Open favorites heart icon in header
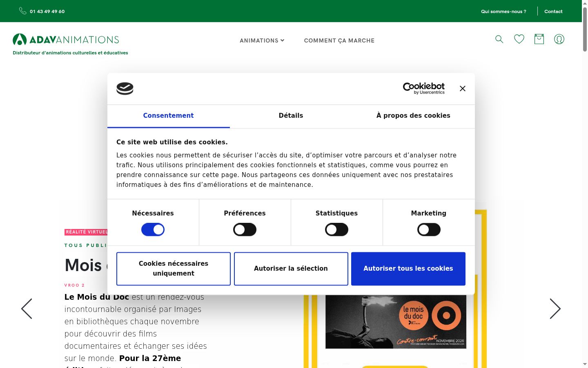The width and height of the screenshot is (588, 368). pyautogui.click(x=519, y=39)
